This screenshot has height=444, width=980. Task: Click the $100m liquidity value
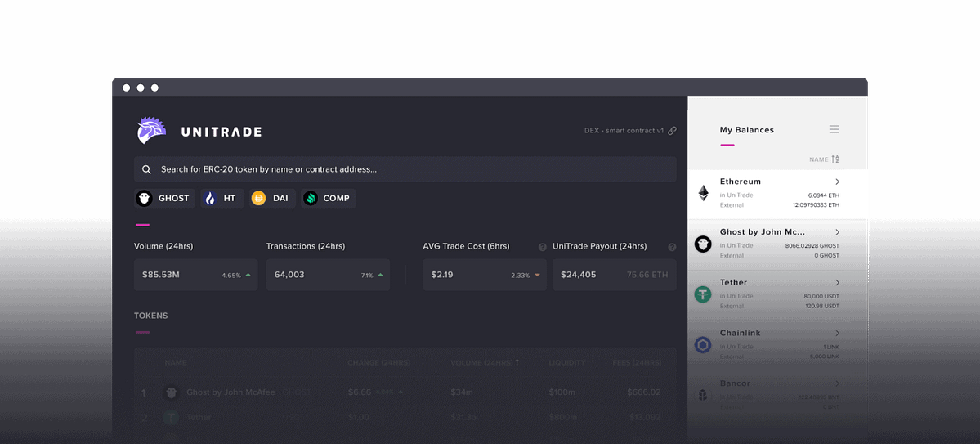point(562,392)
